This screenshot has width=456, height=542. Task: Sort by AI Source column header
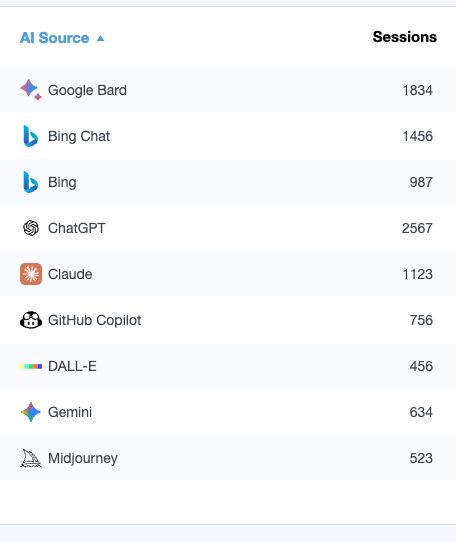pyautogui.click(x=54, y=38)
